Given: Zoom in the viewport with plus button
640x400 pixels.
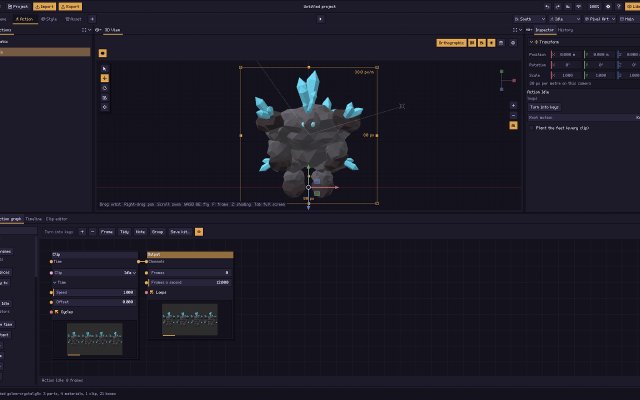Looking at the screenshot, I should click(x=513, y=105).
